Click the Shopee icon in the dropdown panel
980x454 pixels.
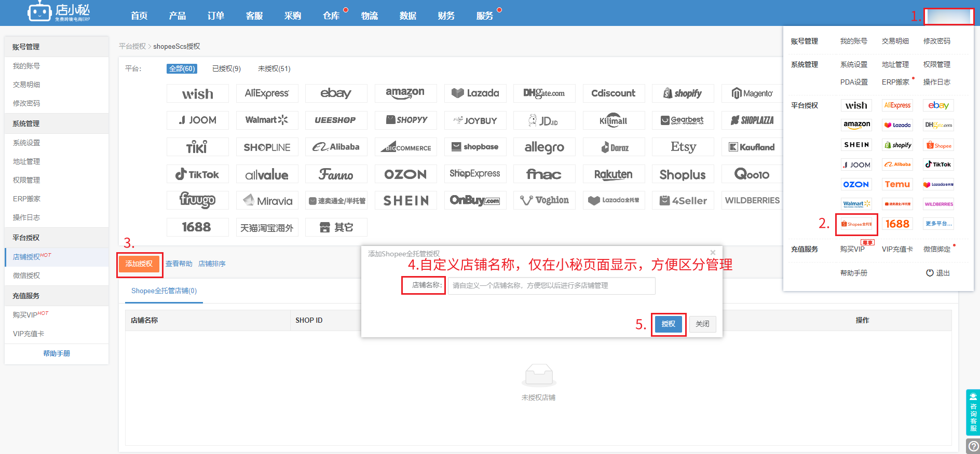[x=938, y=145]
